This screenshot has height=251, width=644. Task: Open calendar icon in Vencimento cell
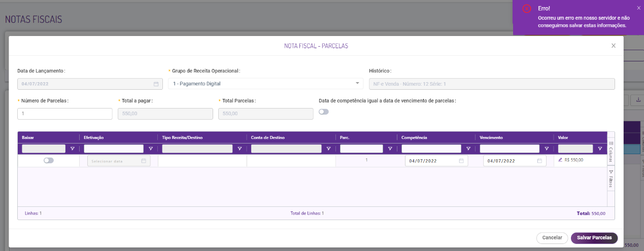[x=539, y=161]
